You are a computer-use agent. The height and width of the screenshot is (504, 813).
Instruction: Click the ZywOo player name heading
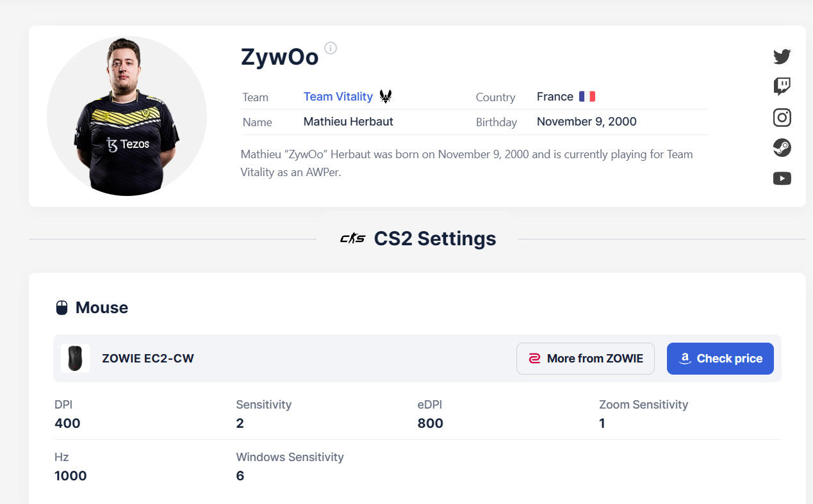pyautogui.click(x=279, y=57)
